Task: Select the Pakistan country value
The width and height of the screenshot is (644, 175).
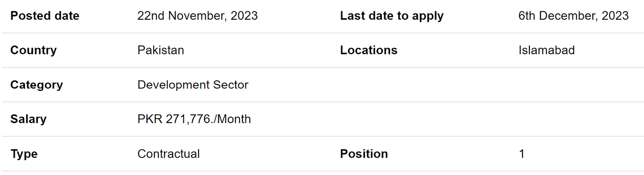Action: click(161, 50)
